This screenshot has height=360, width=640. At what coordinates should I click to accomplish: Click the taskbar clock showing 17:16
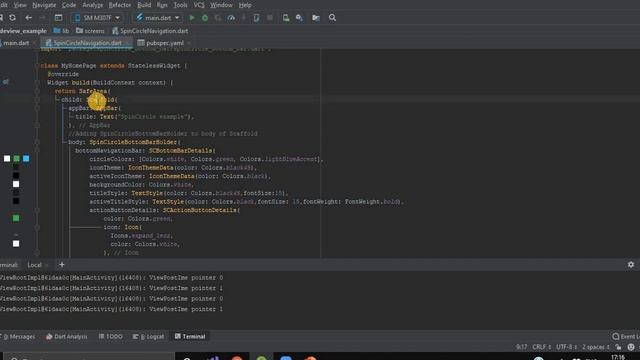pos(618,357)
